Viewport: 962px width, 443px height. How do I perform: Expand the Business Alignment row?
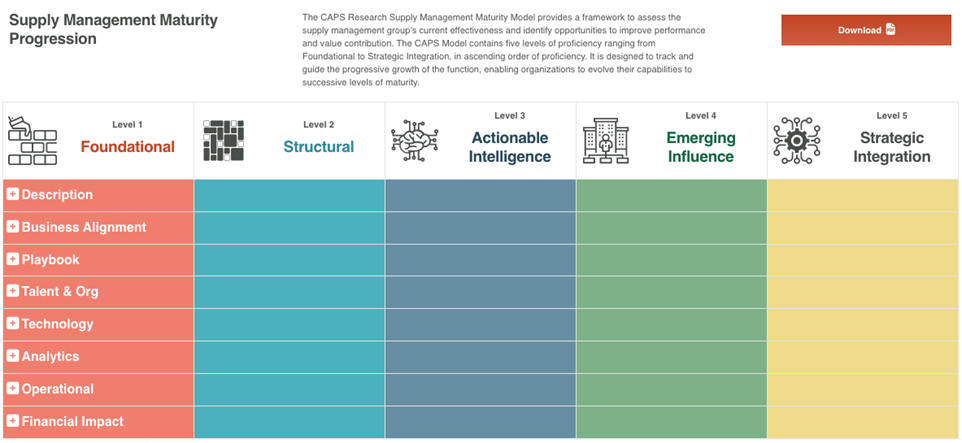(x=13, y=227)
